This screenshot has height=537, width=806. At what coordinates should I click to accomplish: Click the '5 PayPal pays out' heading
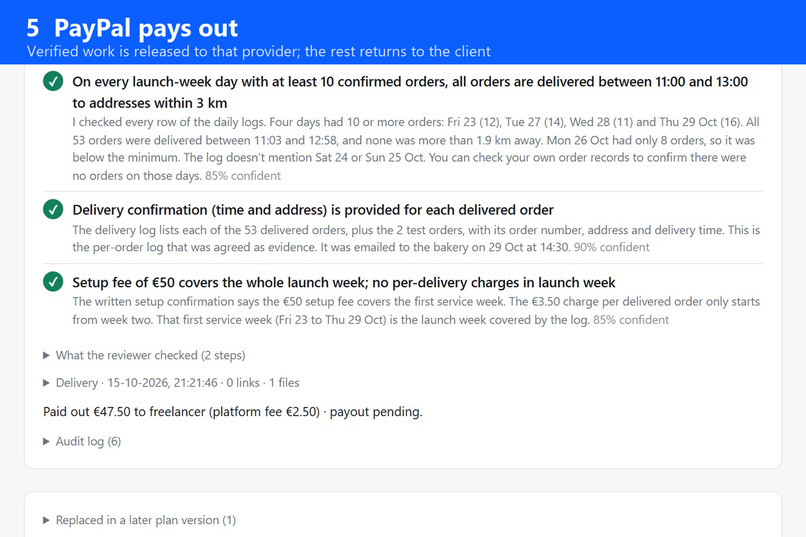click(x=132, y=28)
